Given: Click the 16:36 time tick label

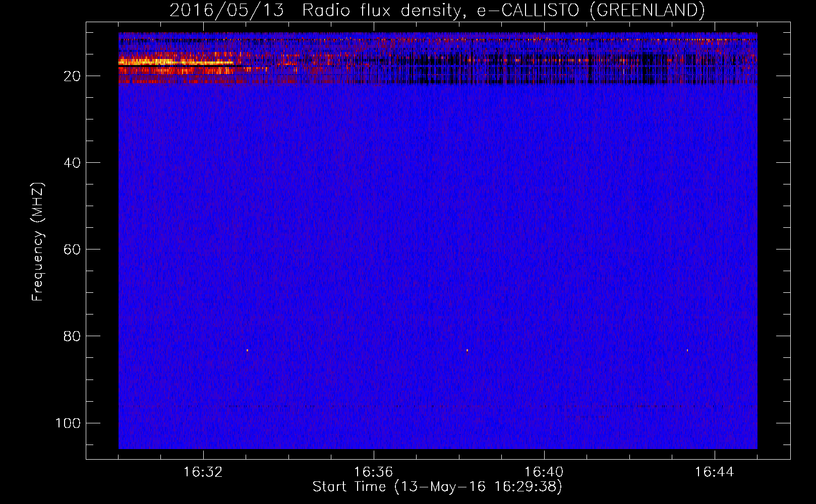Looking at the screenshot, I should 374,472.
